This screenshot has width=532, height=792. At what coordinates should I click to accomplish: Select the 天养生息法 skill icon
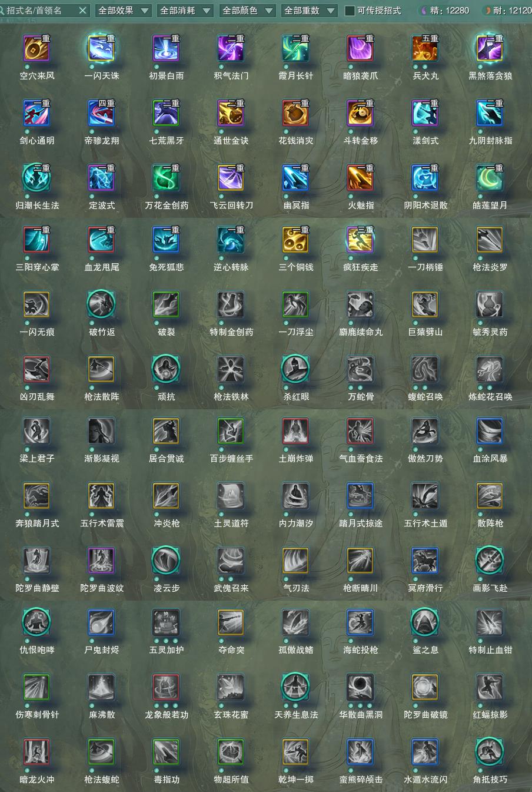point(295,688)
